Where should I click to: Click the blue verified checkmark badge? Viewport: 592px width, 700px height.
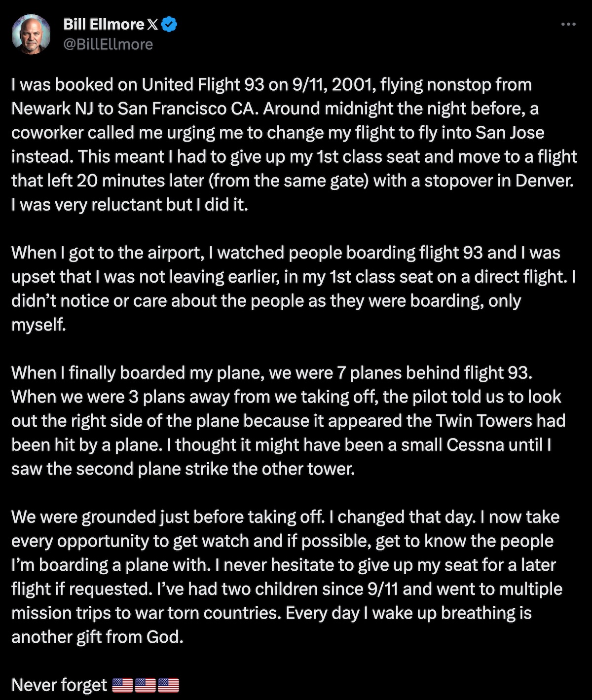169,24
